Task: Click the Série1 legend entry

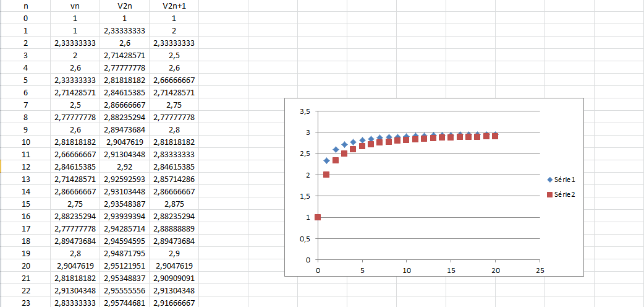Action: pos(562,179)
